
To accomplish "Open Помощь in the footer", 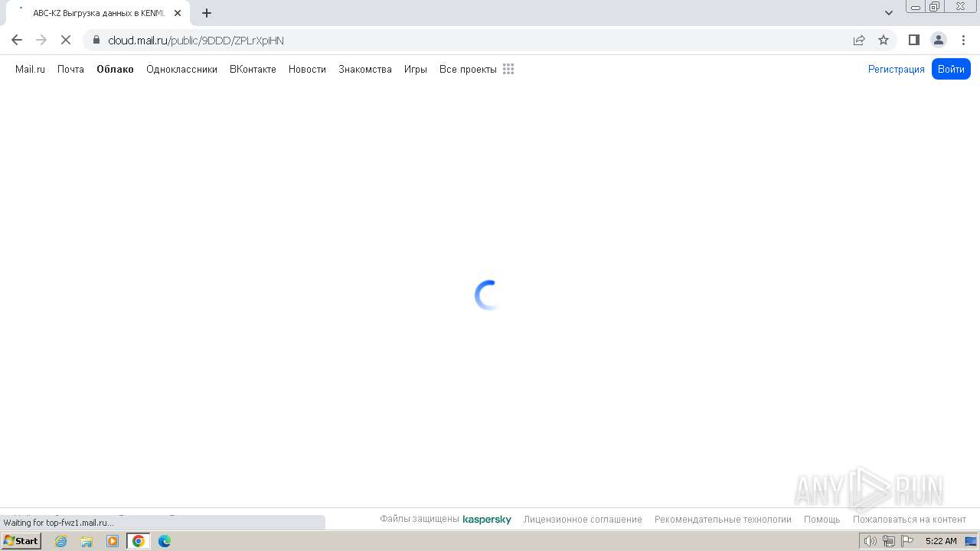I will pos(822,520).
